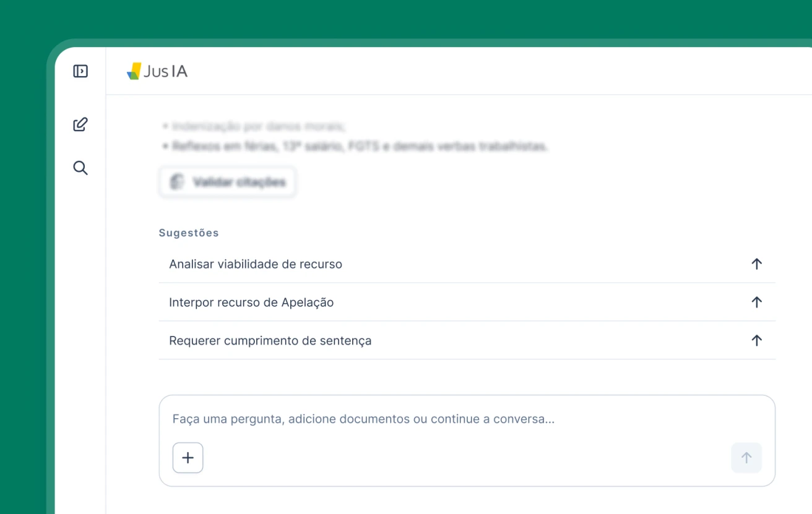Screen dimensions: 812x514
Task: Click the Indenização por danos morais line
Action: pyautogui.click(x=258, y=127)
